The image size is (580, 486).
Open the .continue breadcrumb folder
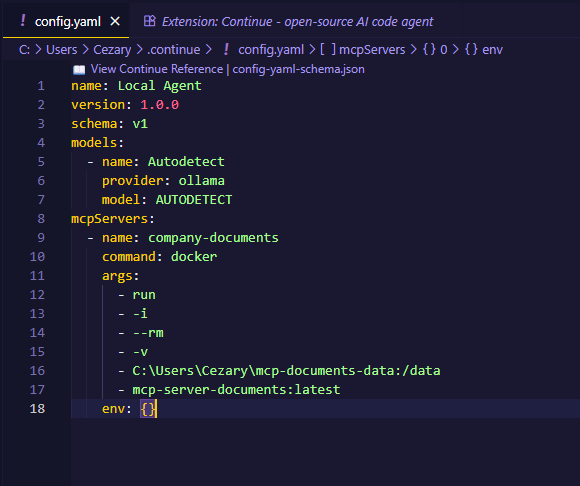coord(173,50)
